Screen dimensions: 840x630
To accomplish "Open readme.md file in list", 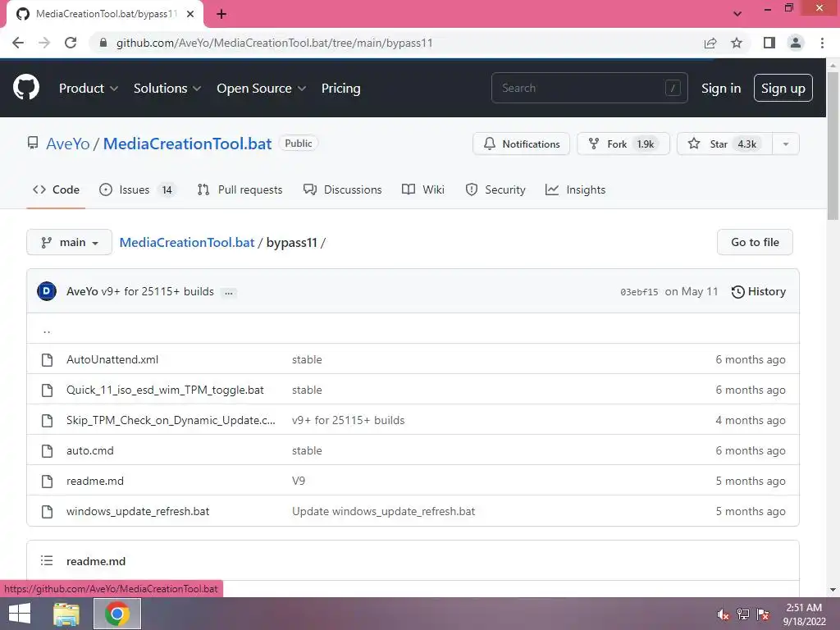I will 95,481.
